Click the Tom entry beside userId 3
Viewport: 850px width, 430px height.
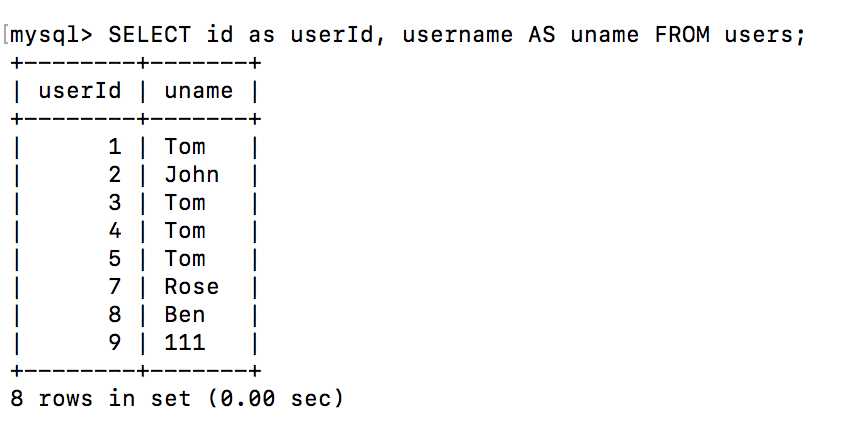(x=185, y=202)
